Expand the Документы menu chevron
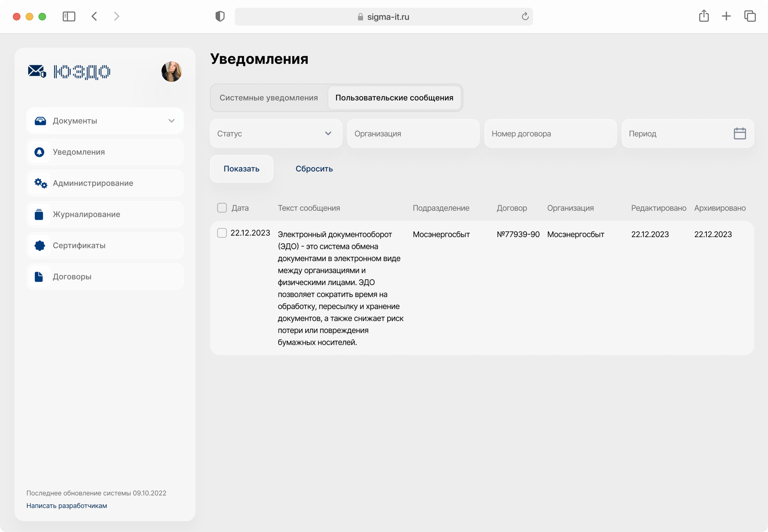Viewport: 768px width, 532px height. point(172,121)
